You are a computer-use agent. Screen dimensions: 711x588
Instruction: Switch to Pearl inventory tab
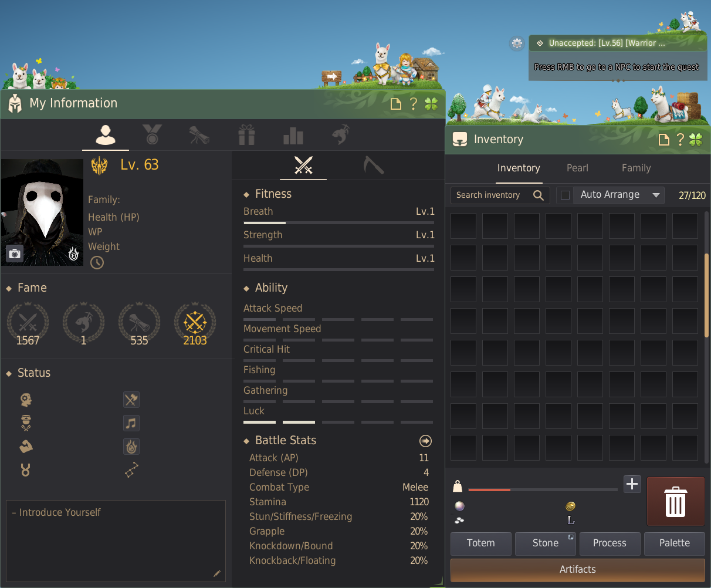point(577,168)
